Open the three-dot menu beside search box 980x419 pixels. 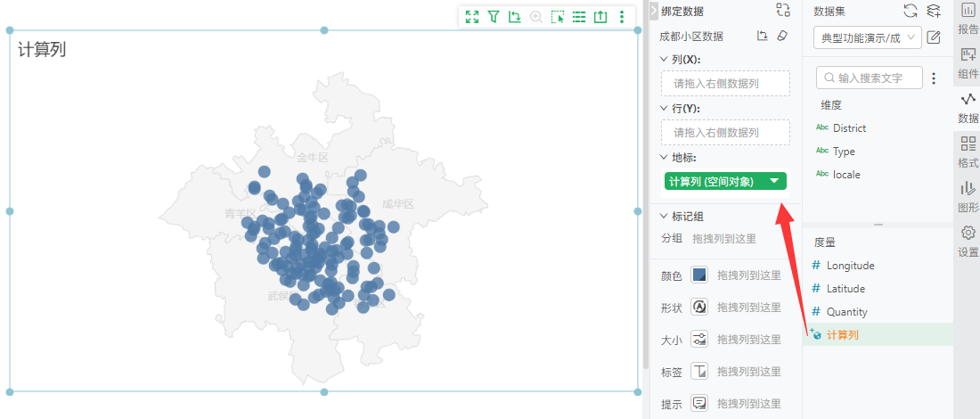click(934, 78)
